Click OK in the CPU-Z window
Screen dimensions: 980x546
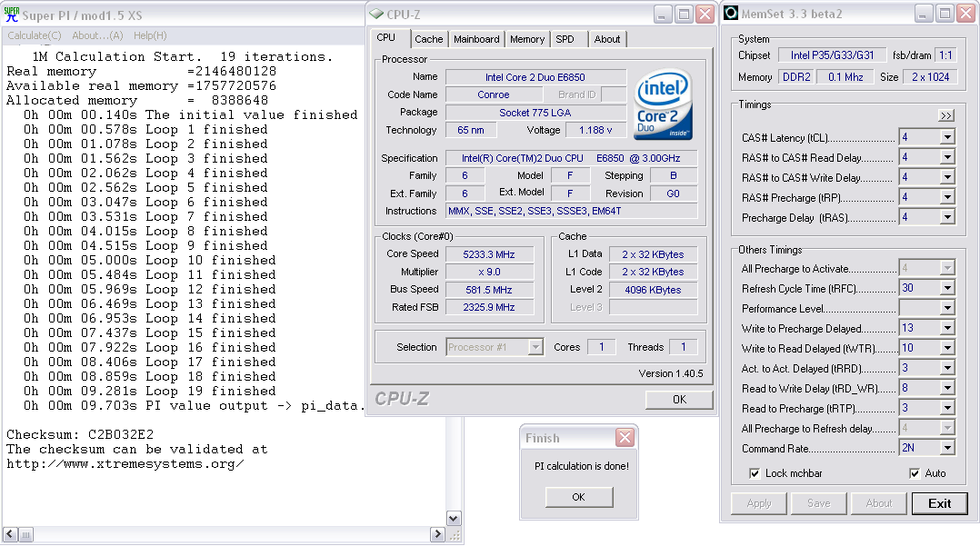pyautogui.click(x=679, y=400)
